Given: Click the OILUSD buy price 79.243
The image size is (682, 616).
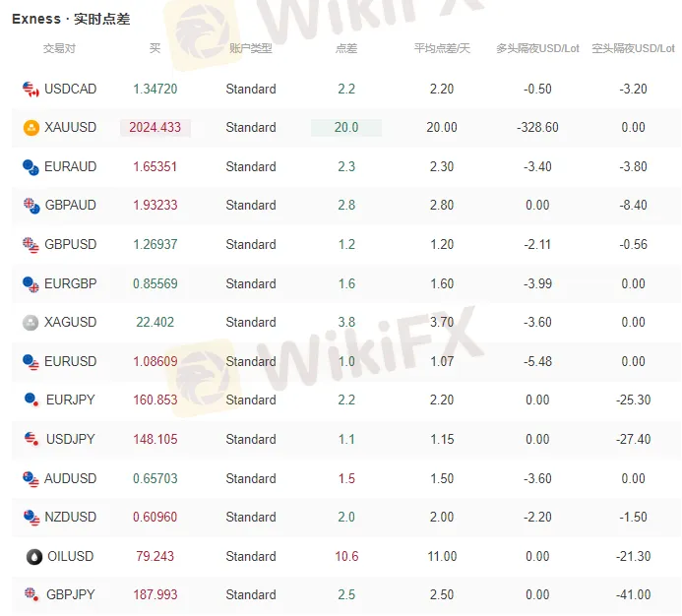Looking at the screenshot, I should [155, 556].
